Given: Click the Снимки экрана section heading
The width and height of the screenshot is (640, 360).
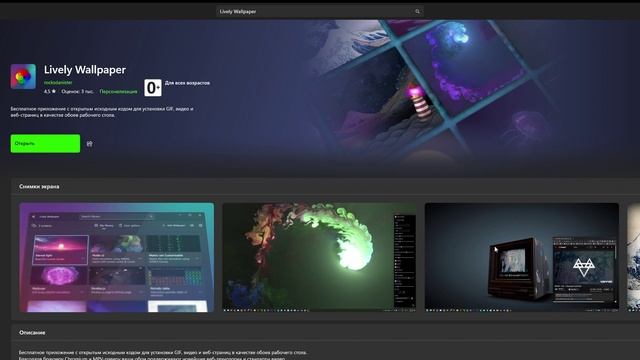Looking at the screenshot, I should [x=39, y=187].
